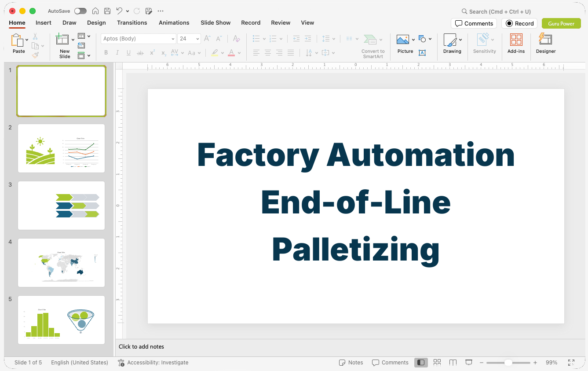Open the font name dropdown Aptos (Body)
Screen dimensions: 588x371
point(139,39)
